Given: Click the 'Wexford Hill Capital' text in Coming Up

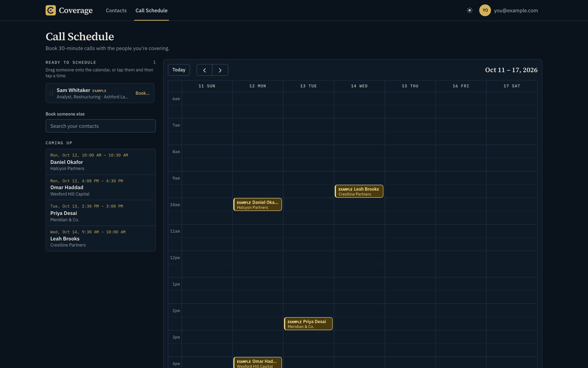Looking at the screenshot, I should [70, 194].
